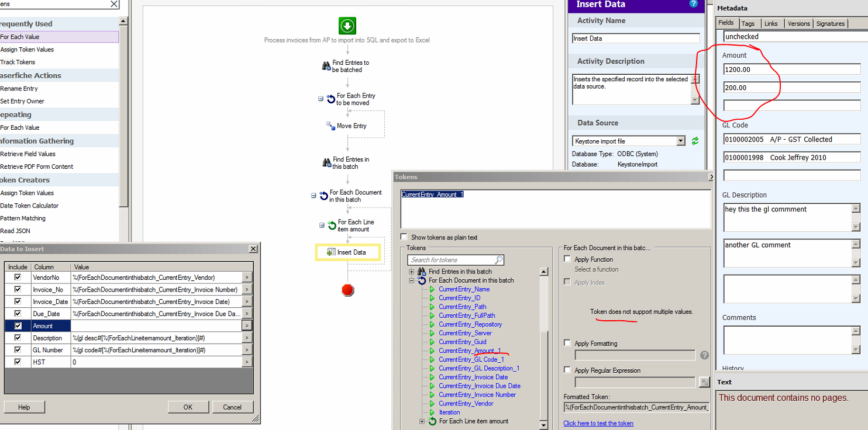Click up arrow of the Tokens tree scrollbar
The height and width of the screenshot is (430, 868).
coord(544,272)
